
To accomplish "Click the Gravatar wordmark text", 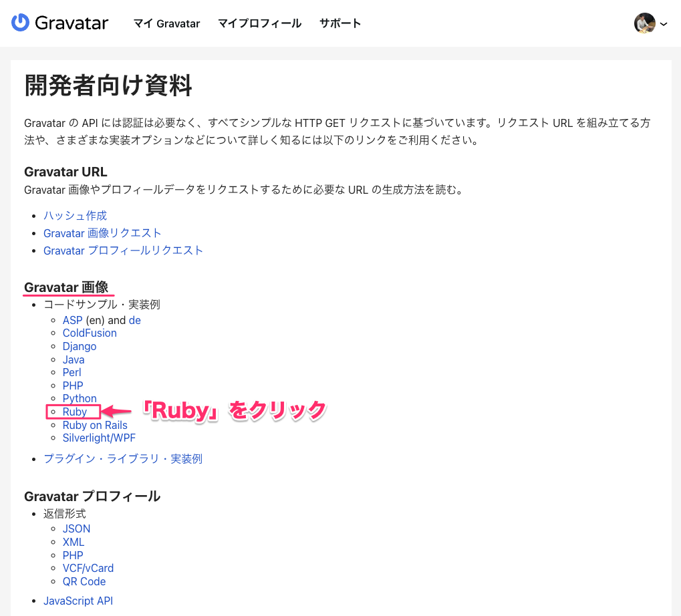I will [x=72, y=23].
